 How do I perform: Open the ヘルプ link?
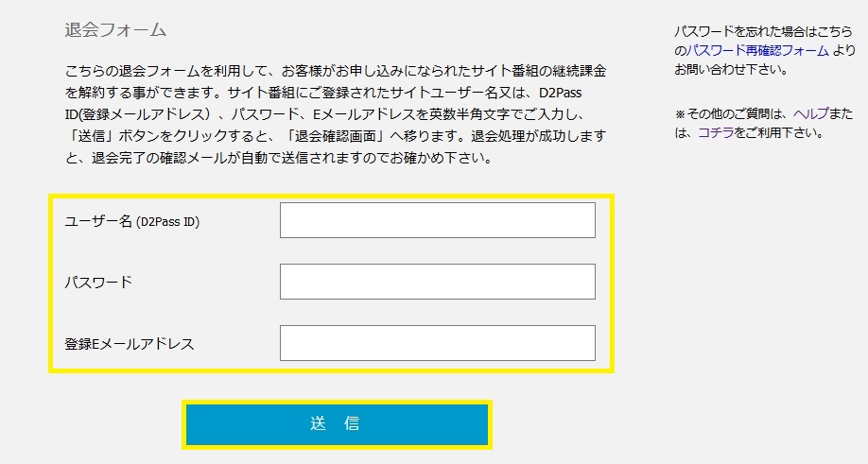click(x=810, y=113)
